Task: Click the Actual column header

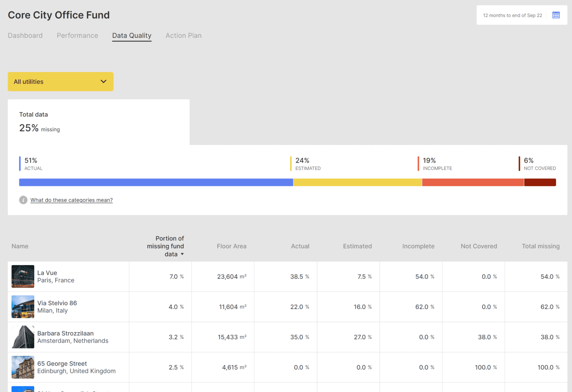Action: coord(300,246)
